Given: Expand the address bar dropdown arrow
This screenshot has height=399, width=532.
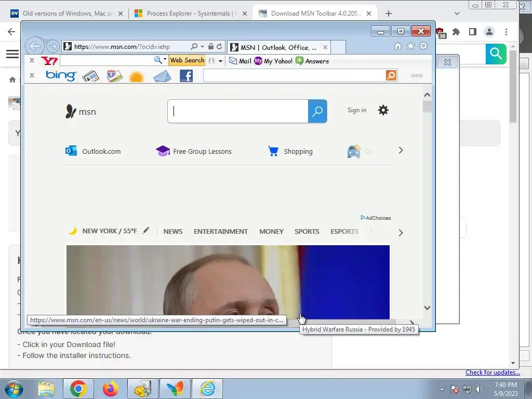Looking at the screenshot, I should (x=202, y=46).
